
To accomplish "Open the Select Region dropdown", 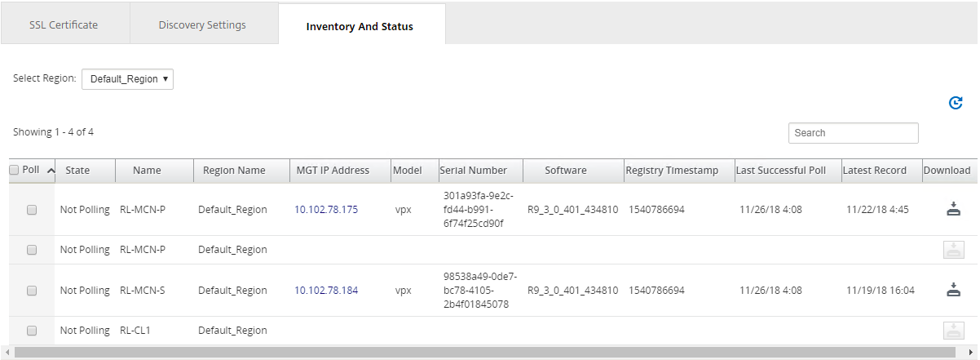I will click(x=127, y=79).
